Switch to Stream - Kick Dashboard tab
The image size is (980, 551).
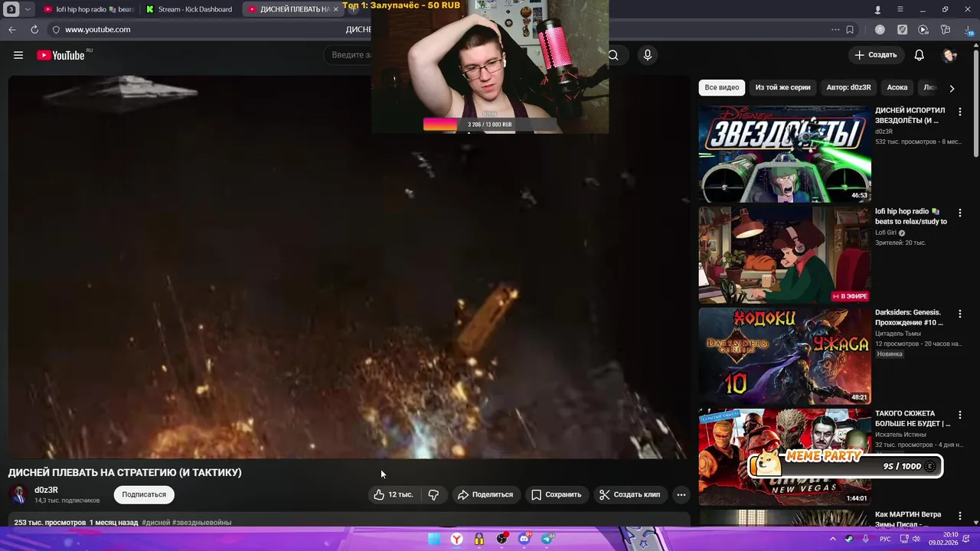(x=189, y=9)
